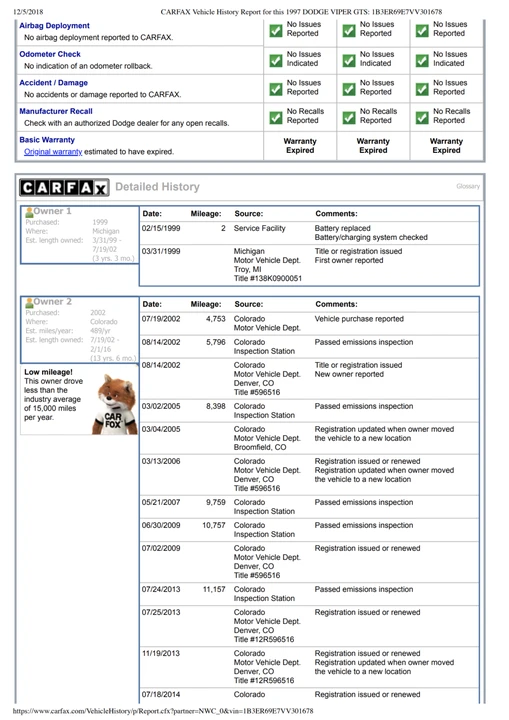Click the 9,759 mileage value
The image size is (509, 720).
215,502
